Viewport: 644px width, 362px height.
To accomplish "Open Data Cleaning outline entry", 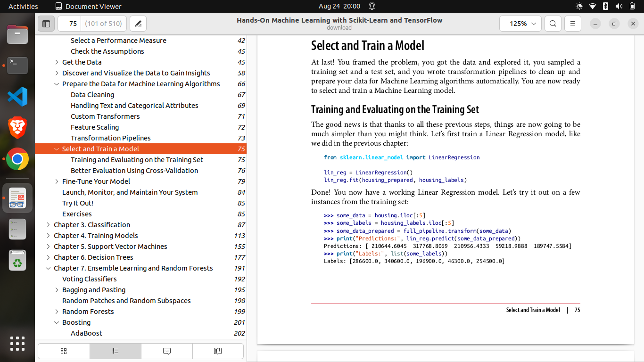I will (x=92, y=95).
